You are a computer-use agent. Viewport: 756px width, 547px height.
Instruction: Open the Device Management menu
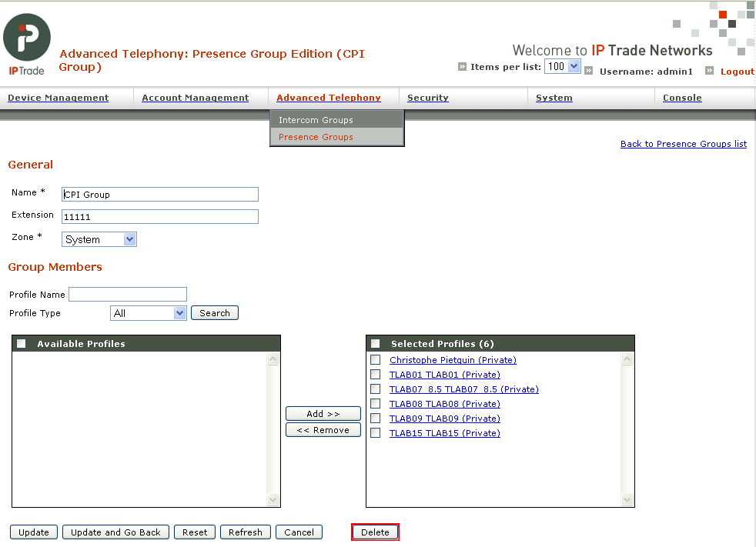pos(59,98)
